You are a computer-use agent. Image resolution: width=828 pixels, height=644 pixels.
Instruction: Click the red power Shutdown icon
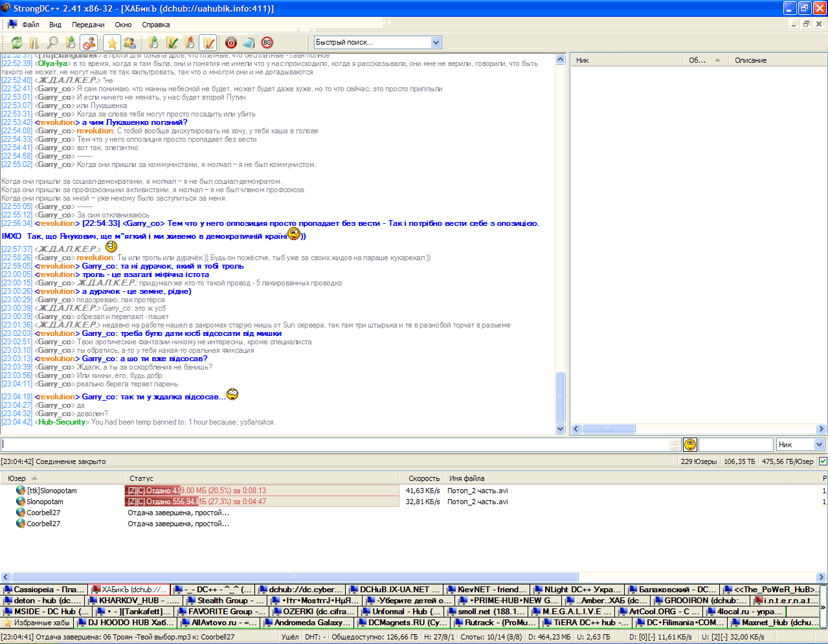231,43
